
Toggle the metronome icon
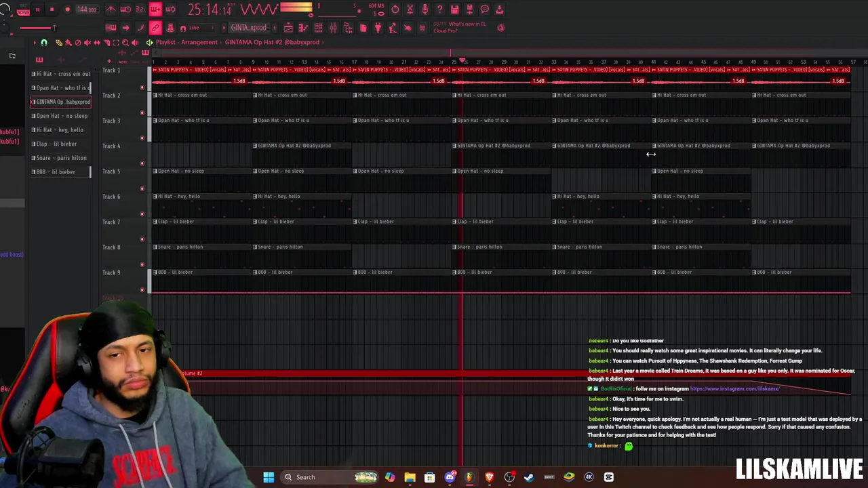pos(111,9)
